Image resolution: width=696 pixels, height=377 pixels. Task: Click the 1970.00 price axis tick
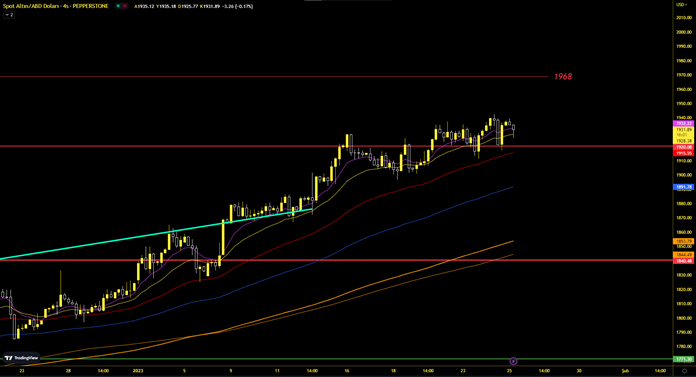[x=684, y=75]
